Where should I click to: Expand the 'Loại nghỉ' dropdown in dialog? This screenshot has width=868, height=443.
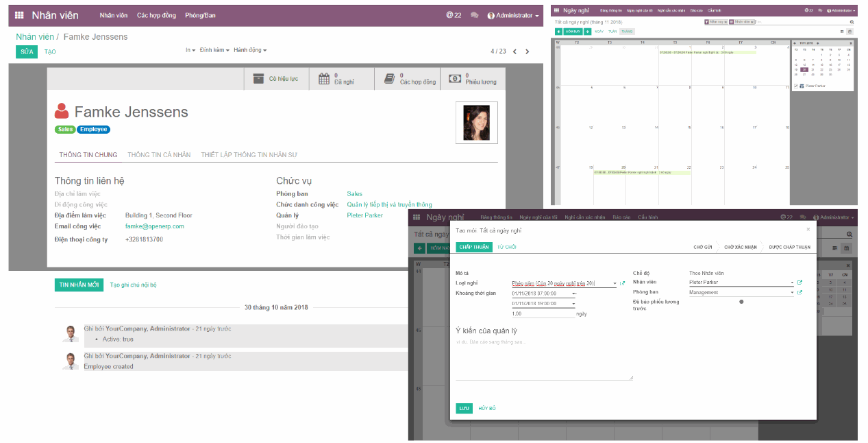pos(614,283)
